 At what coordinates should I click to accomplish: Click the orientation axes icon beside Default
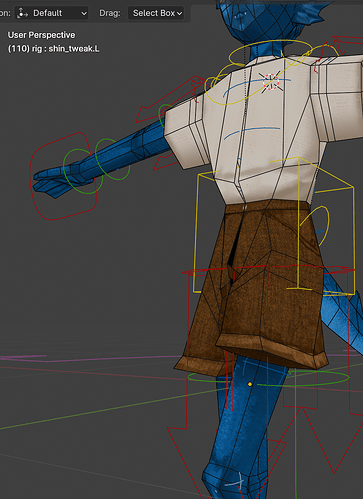(x=23, y=13)
